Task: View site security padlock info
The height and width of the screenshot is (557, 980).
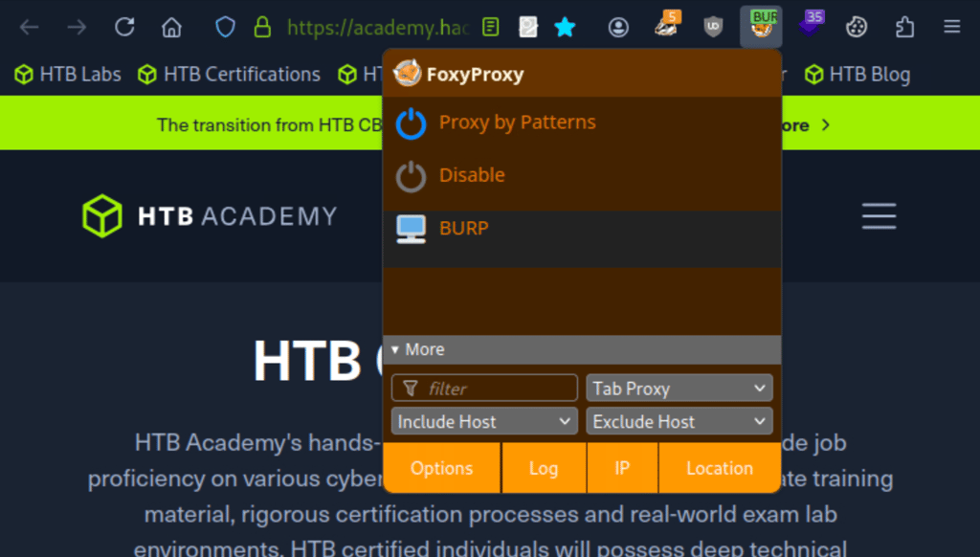Action: click(x=262, y=28)
